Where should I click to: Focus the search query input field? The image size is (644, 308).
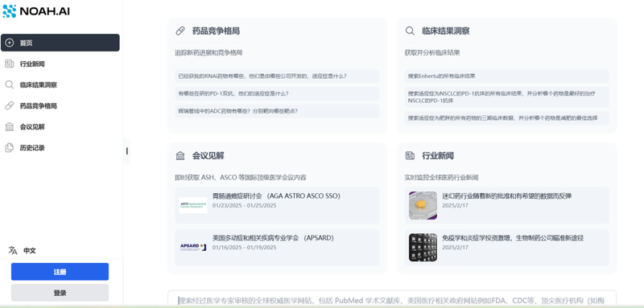click(392, 299)
